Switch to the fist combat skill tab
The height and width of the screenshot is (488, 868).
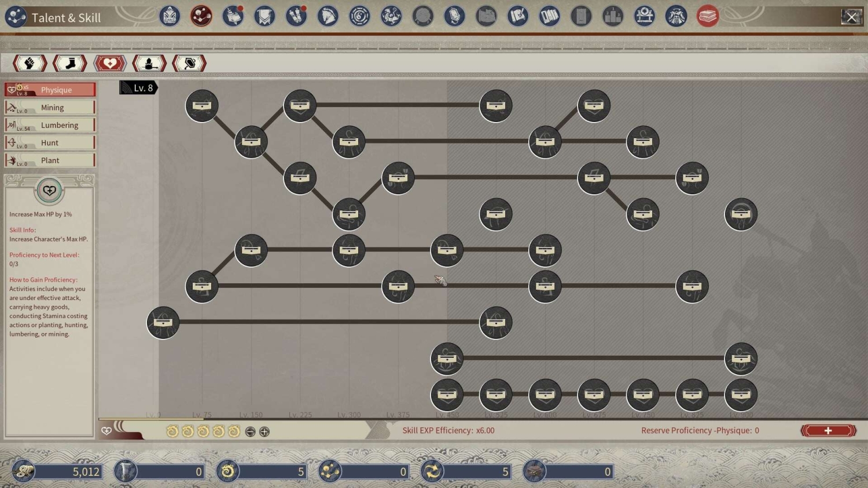(x=30, y=63)
